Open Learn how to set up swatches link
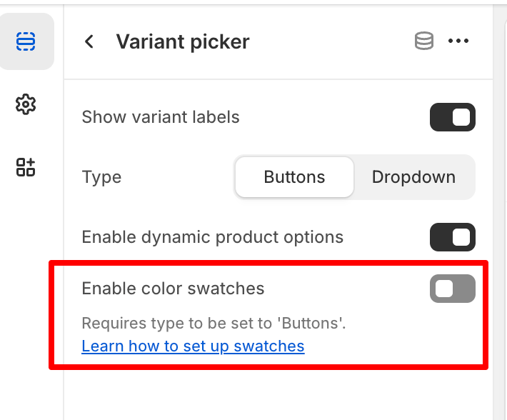The width and height of the screenshot is (507, 420). coord(193,346)
